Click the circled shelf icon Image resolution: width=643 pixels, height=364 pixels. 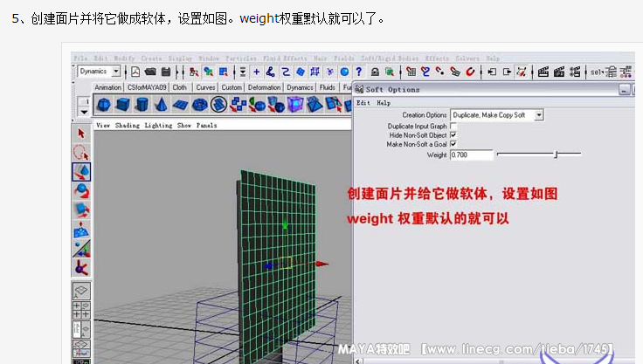(219, 105)
